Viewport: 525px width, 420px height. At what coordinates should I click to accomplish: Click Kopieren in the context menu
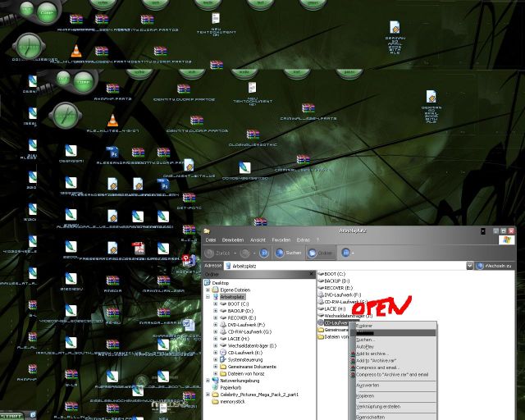click(365, 395)
